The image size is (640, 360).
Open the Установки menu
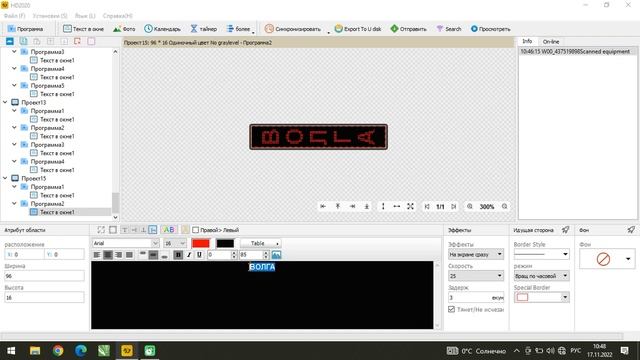pos(50,16)
